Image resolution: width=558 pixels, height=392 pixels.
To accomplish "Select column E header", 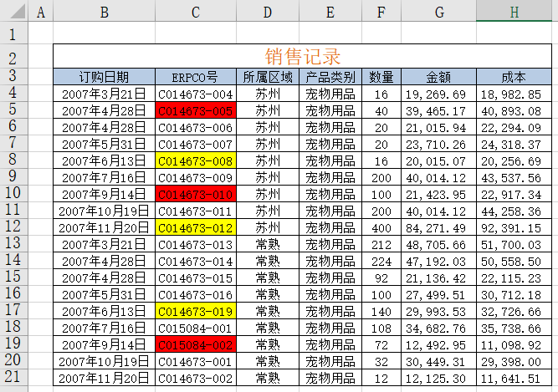I will [x=330, y=13].
